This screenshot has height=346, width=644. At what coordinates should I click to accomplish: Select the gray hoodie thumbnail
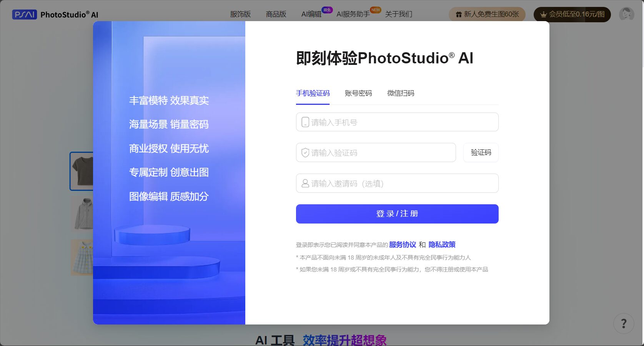pyautogui.click(x=82, y=214)
